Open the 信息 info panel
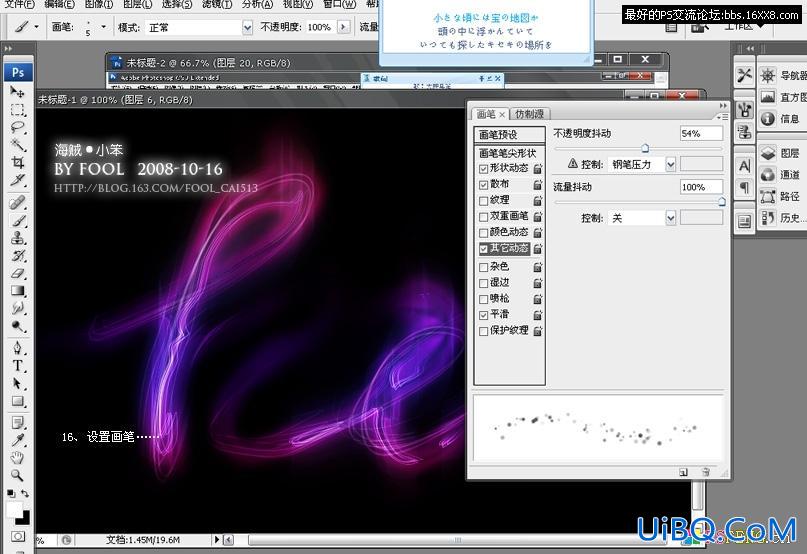The height and width of the screenshot is (554, 807). pos(780,119)
